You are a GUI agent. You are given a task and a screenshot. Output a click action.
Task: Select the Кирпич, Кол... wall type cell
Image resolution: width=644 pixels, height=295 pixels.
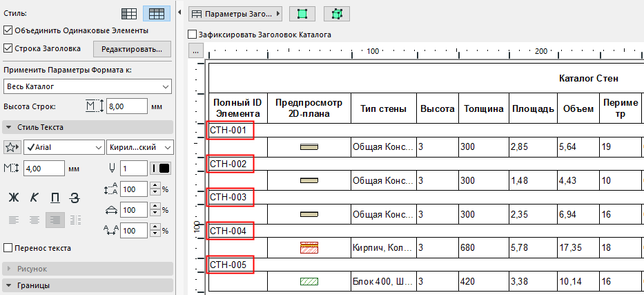pos(384,248)
